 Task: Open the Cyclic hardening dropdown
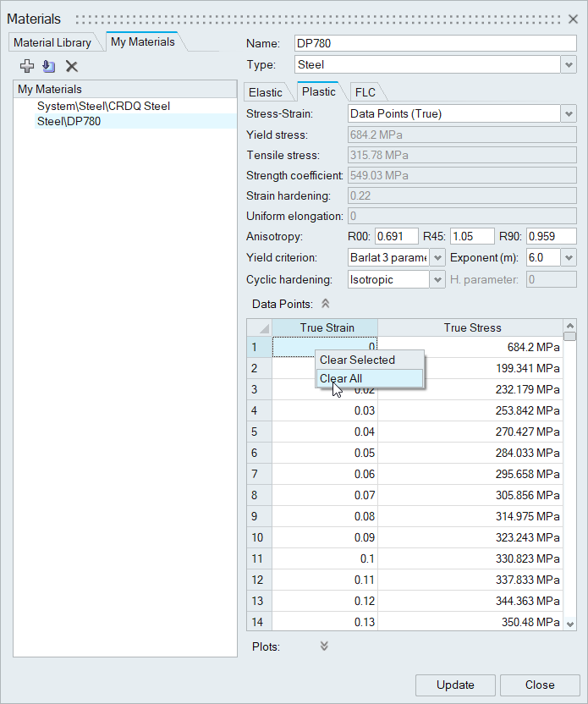pos(437,280)
